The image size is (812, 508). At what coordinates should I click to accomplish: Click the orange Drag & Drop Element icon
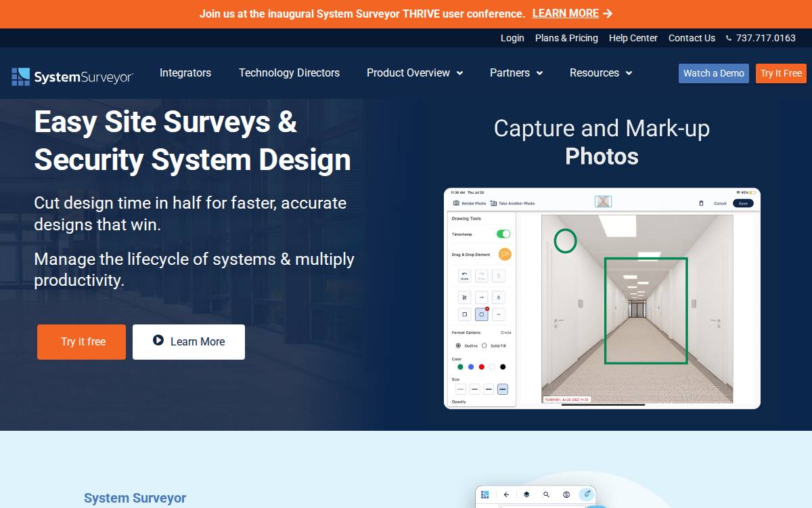click(505, 254)
